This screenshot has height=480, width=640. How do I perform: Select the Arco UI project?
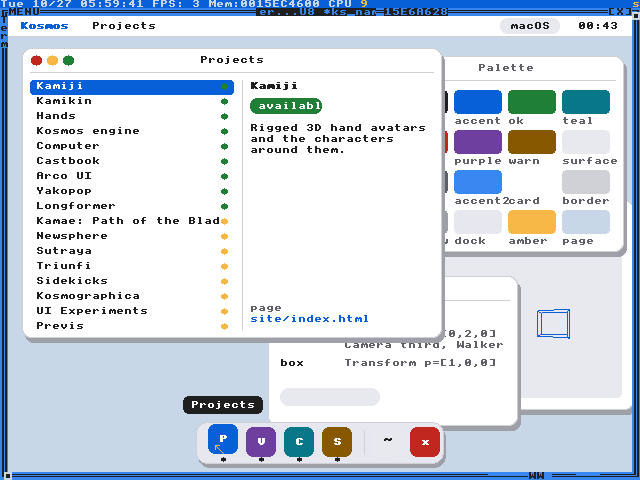pyautogui.click(x=132, y=176)
